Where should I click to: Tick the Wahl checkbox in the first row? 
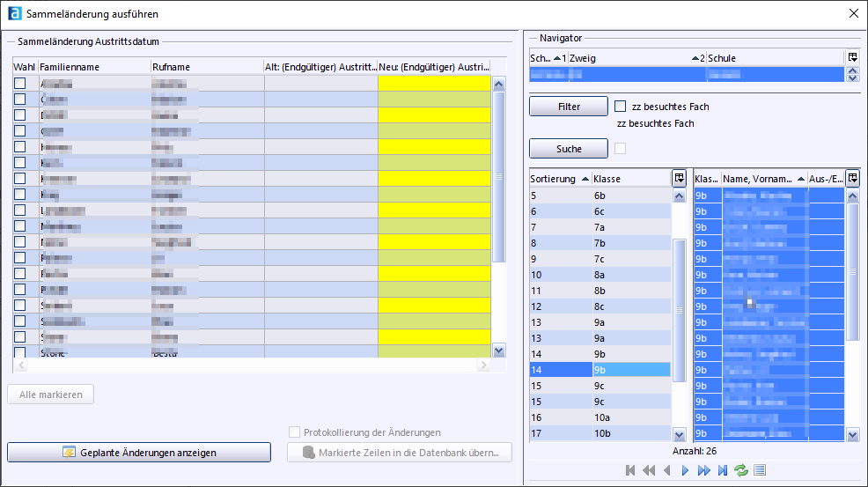tap(19, 83)
